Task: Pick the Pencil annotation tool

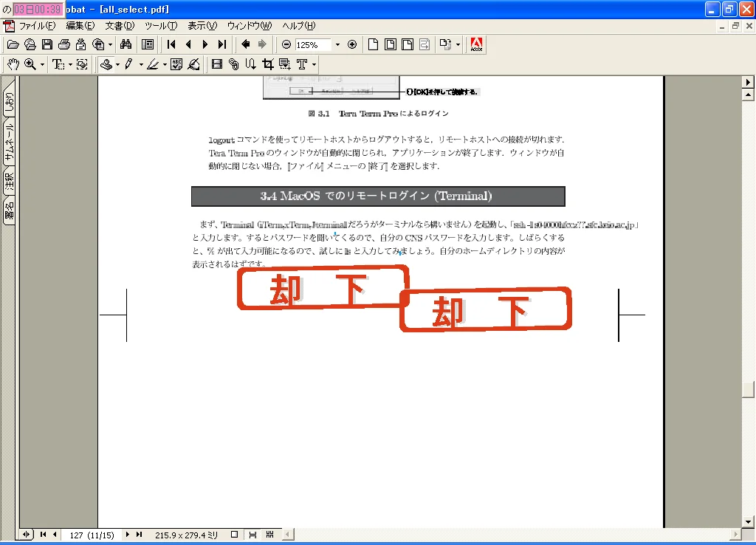Action: (129, 64)
